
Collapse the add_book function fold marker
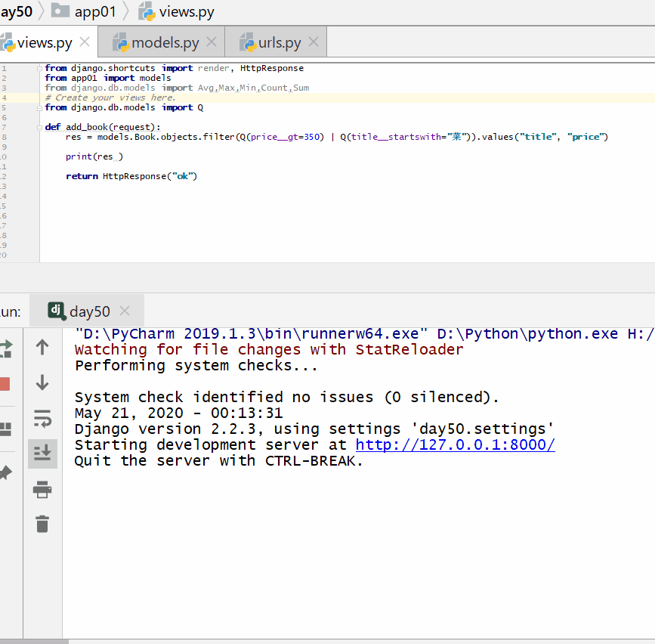[x=41, y=127]
